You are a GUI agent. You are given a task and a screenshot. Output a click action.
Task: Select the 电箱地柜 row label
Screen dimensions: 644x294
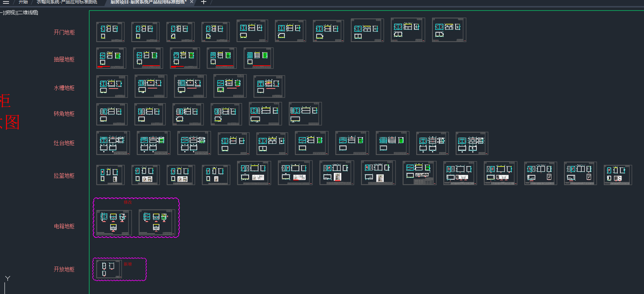click(x=64, y=226)
